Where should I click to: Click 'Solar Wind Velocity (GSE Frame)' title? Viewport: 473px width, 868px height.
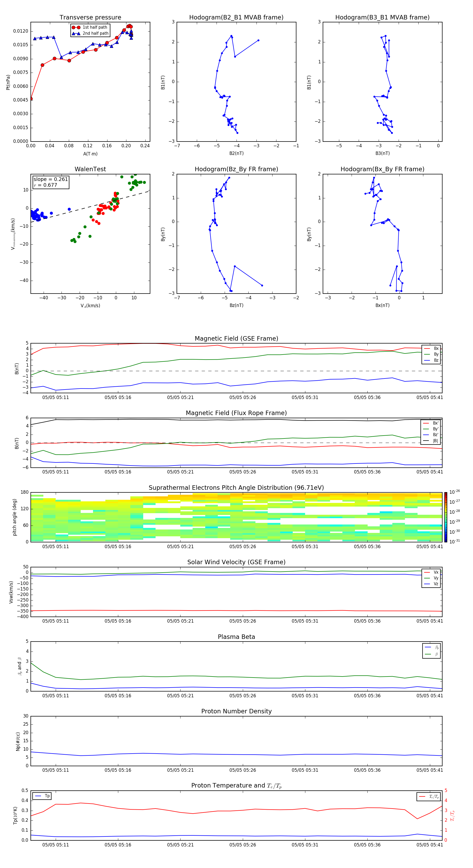236,562
